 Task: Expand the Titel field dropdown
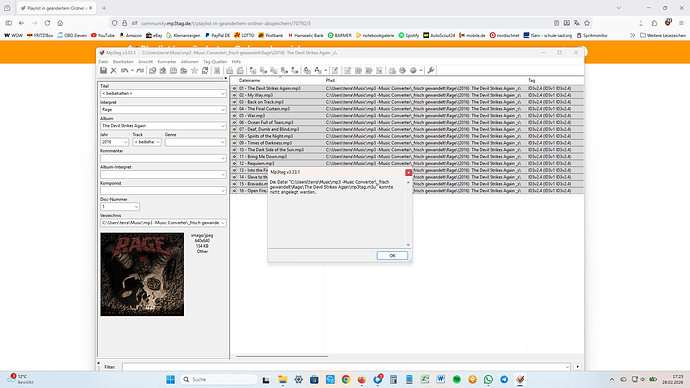pos(223,94)
